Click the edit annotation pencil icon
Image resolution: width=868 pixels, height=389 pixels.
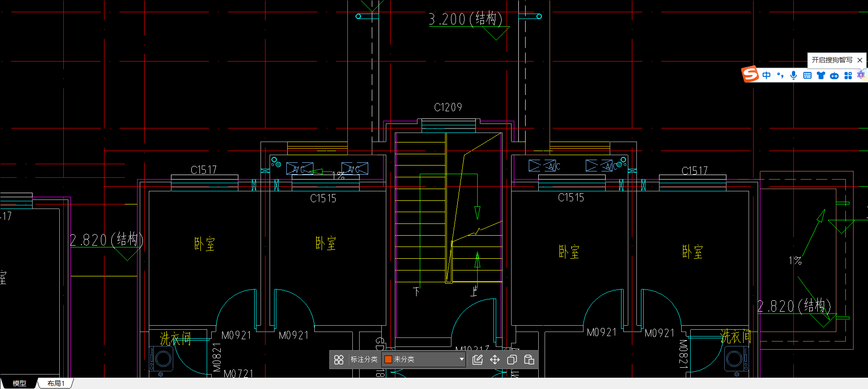pos(478,360)
